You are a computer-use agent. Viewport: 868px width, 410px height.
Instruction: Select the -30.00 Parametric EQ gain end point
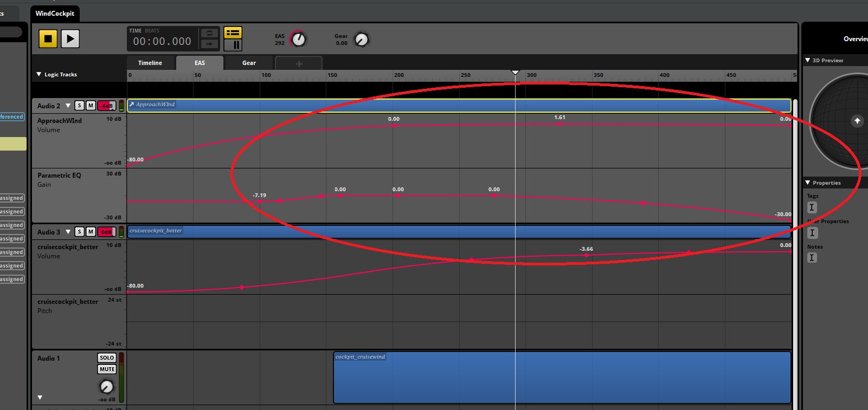790,220
